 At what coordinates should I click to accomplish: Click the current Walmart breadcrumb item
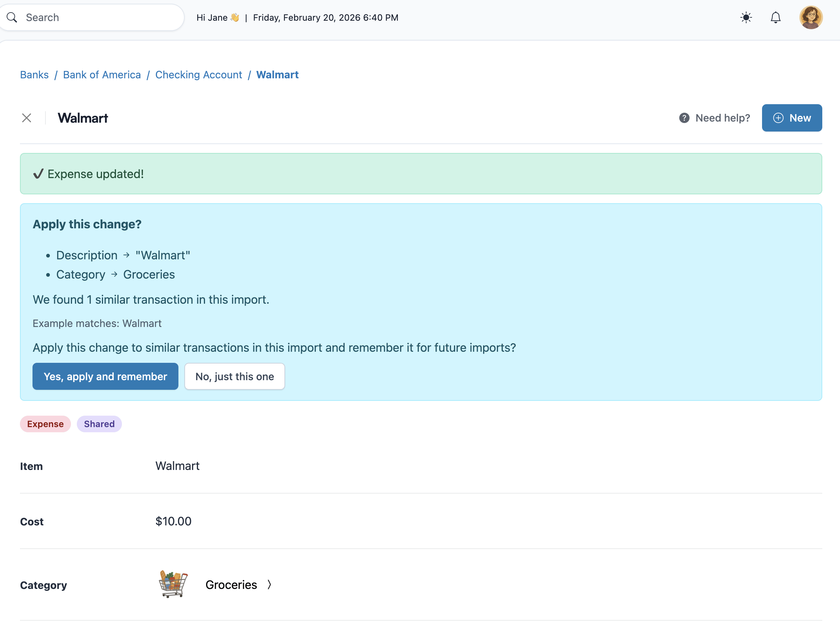[277, 75]
